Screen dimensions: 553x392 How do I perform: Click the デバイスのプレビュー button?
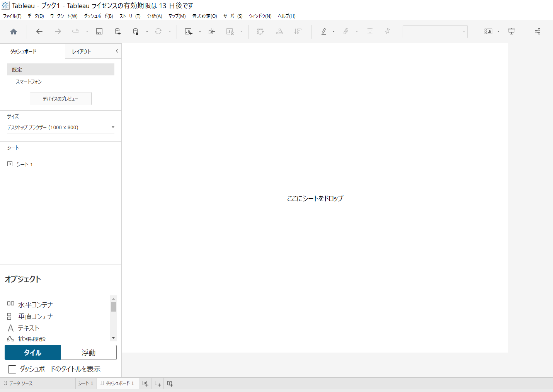tap(61, 99)
